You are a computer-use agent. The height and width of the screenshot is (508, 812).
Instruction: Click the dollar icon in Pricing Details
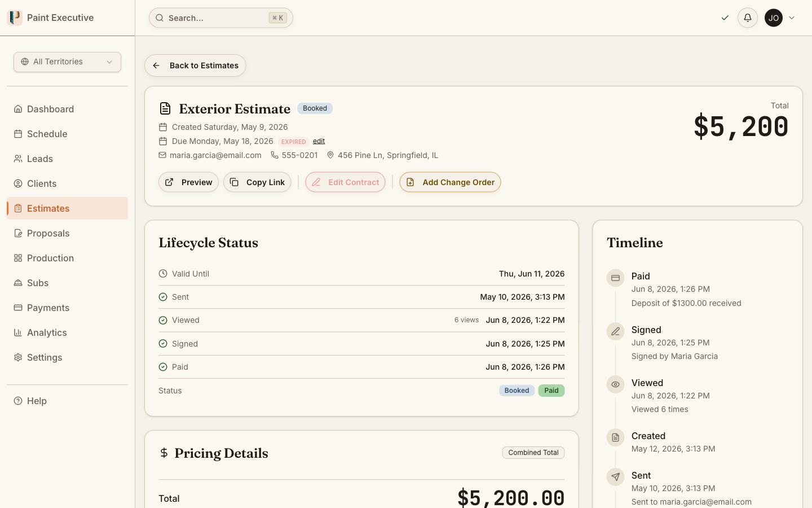(x=164, y=453)
